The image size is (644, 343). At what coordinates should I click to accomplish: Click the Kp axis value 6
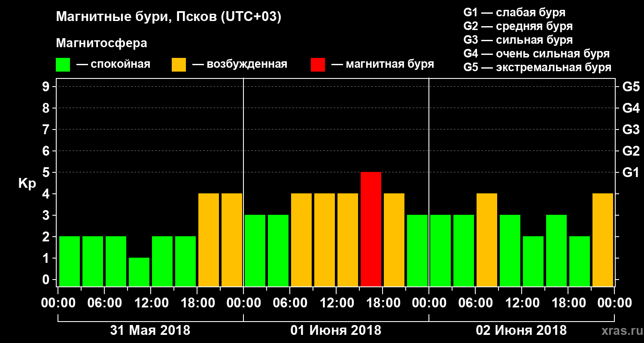pyautogui.click(x=47, y=151)
